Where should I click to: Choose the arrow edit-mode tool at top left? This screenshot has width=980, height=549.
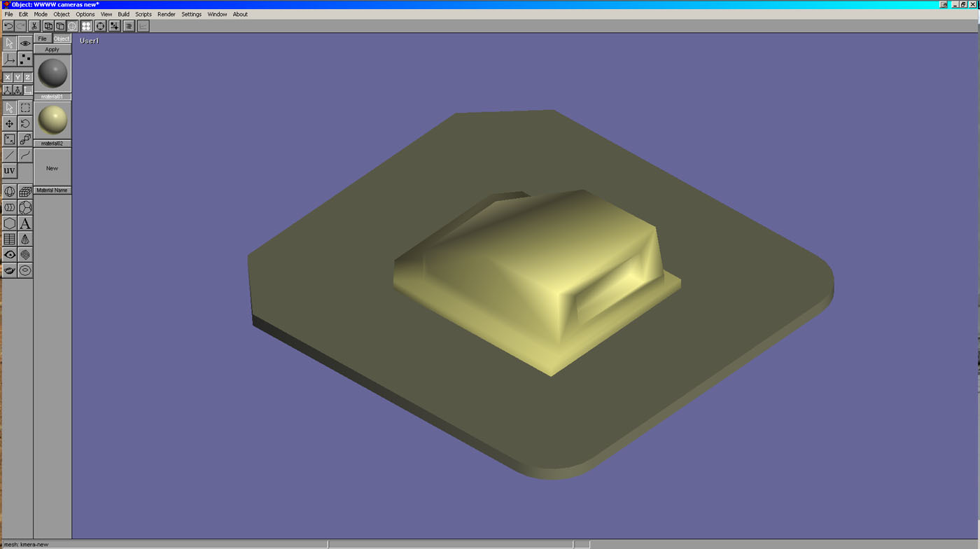(x=9, y=43)
